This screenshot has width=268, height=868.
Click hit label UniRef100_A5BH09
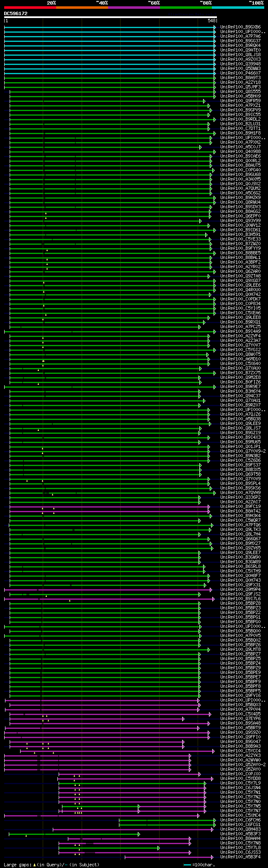click(x=240, y=96)
